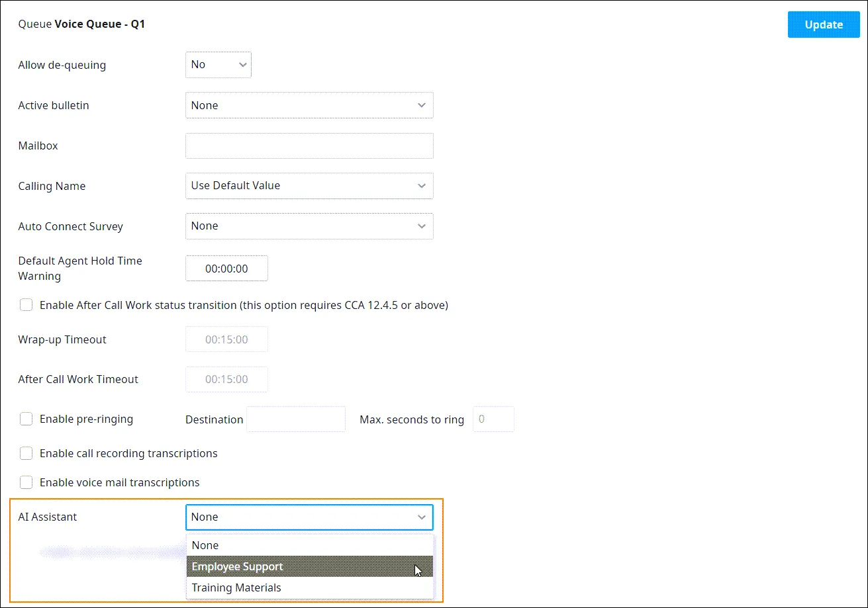The width and height of the screenshot is (868, 608).
Task: Click the blue Update button
Action: pos(824,24)
